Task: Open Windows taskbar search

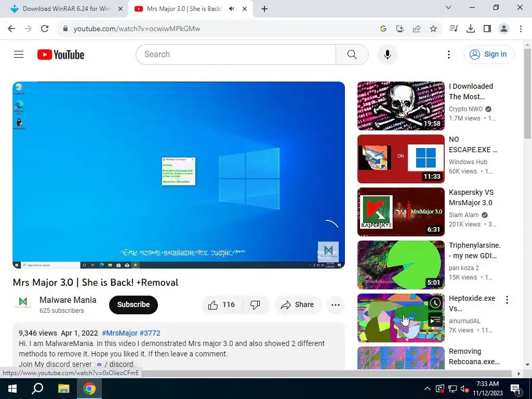Action: pyautogui.click(x=37, y=389)
